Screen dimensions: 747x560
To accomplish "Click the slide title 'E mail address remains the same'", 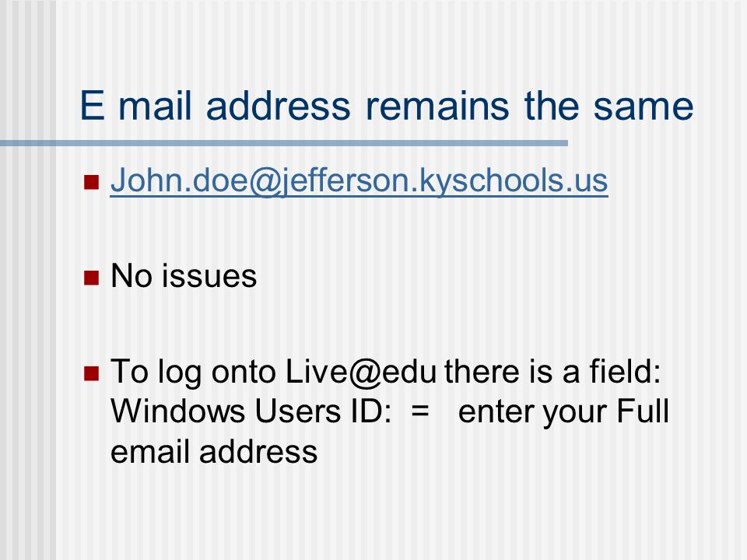I will click(x=387, y=105).
